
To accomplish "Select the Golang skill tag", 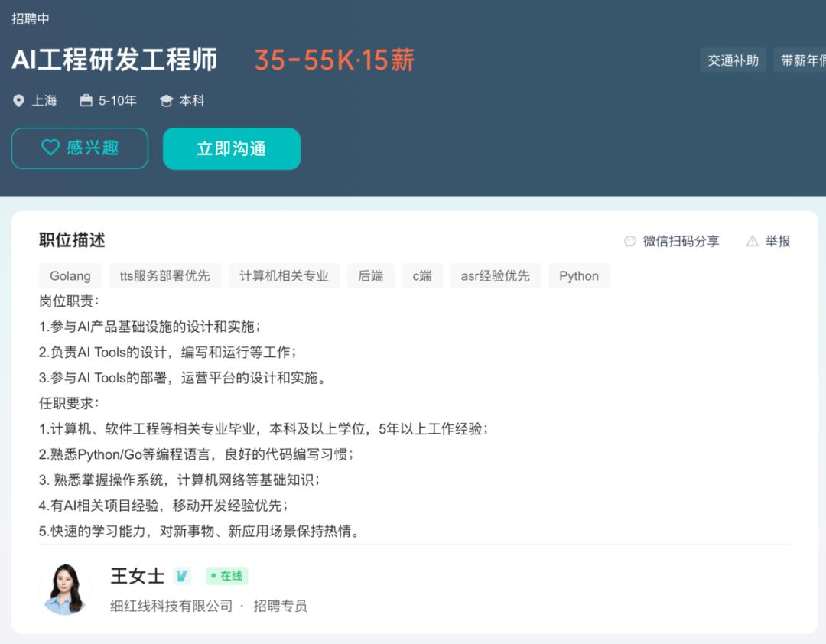I will tap(70, 276).
